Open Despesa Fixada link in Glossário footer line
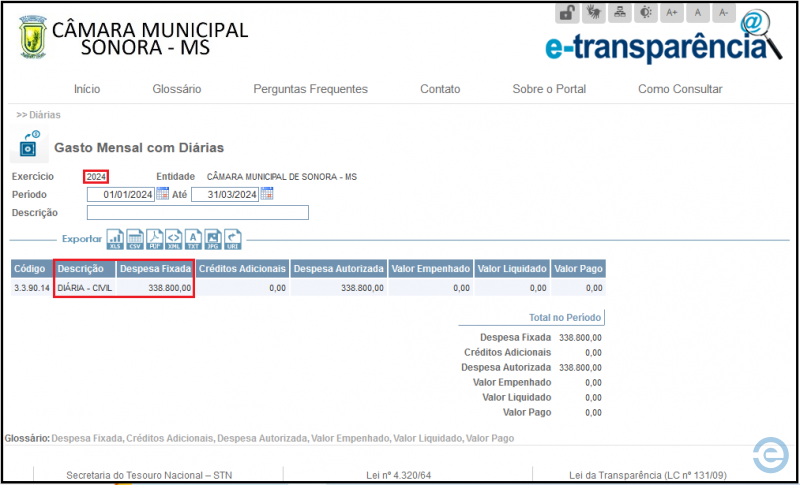This screenshot has height=485, width=800. click(88, 438)
